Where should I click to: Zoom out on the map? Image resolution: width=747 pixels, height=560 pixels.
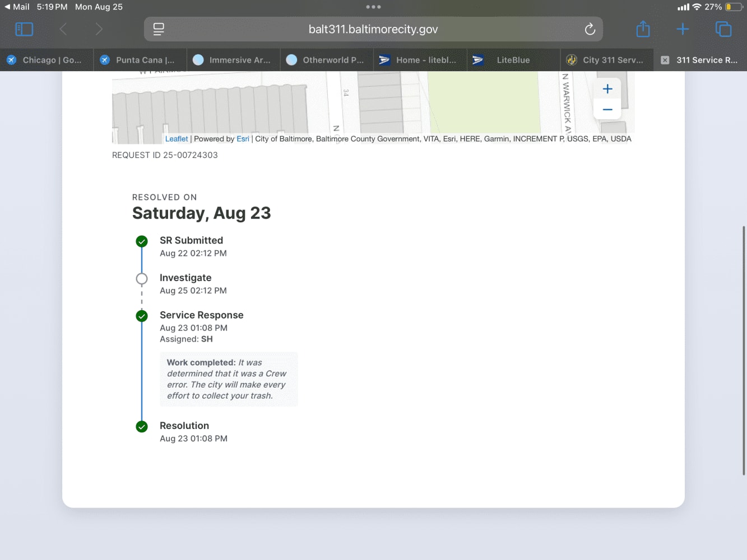pos(607,109)
